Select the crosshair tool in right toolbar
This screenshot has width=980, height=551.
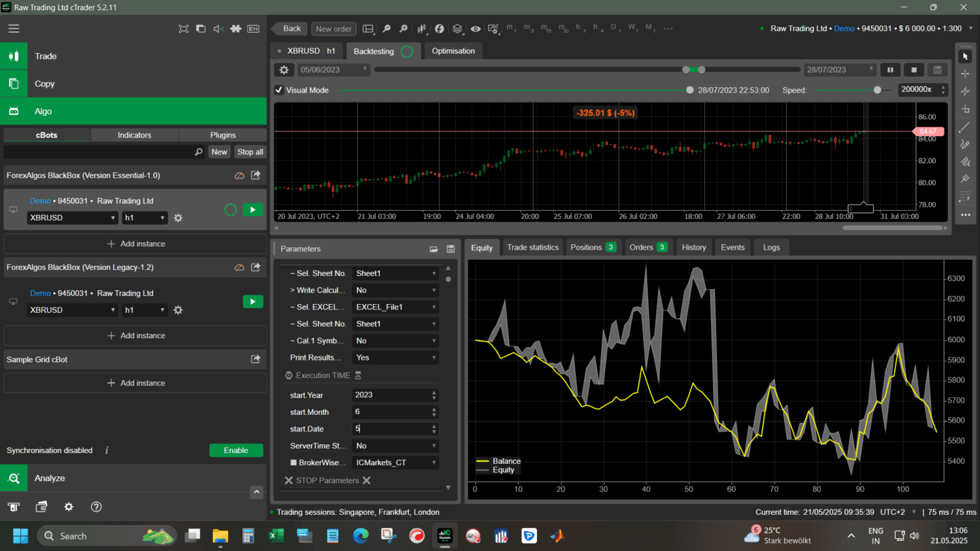pyautogui.click(x=964, y=73)
